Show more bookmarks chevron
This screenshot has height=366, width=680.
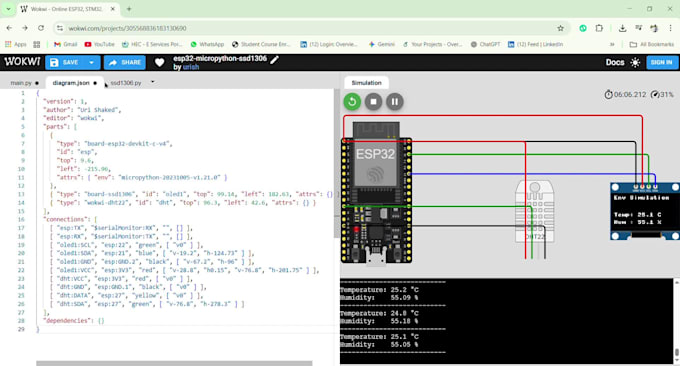click(612, 44)
